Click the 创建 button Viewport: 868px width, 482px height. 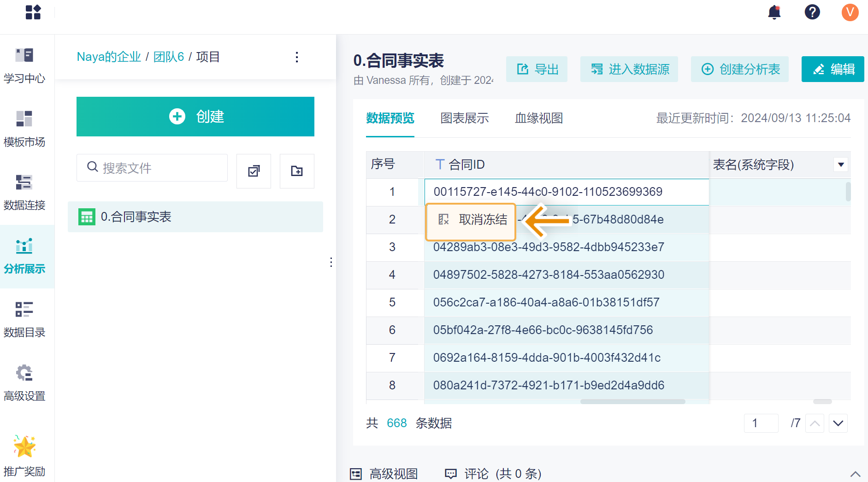click(x=195, y=117)
